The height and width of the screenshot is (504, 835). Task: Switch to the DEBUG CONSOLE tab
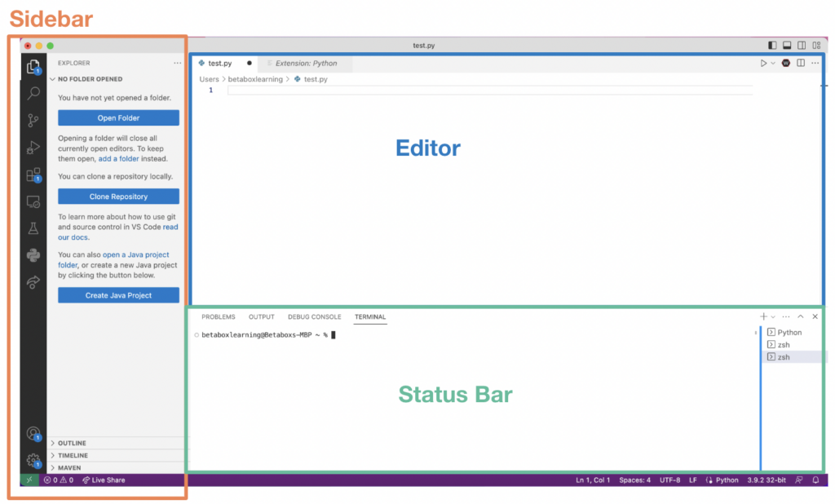314,316
